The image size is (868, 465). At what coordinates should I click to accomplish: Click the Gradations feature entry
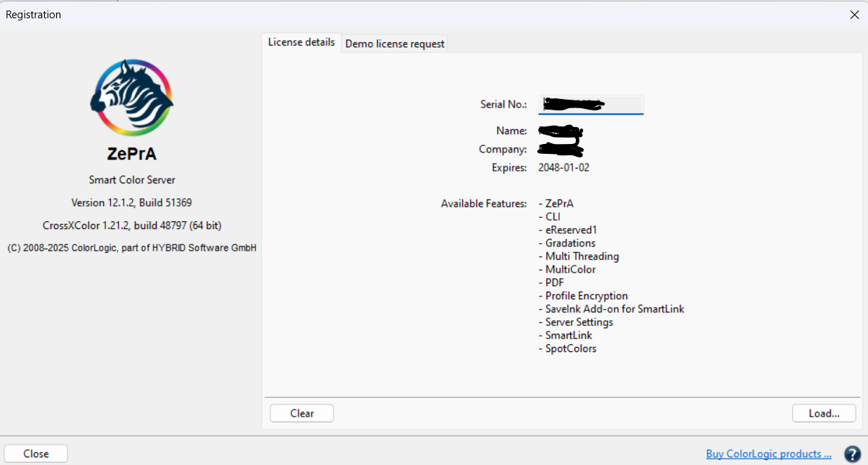[x=567, y=243]
